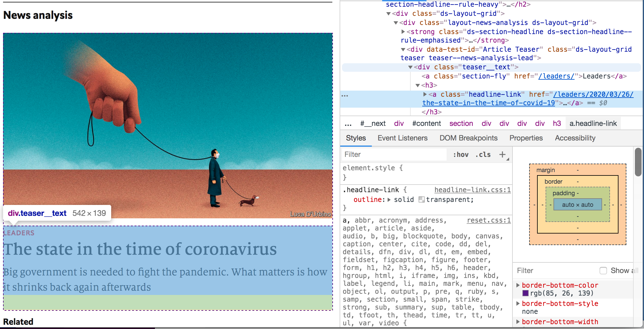Select section in the breadcrumb
644x329 pixels.
pos(461,123)
